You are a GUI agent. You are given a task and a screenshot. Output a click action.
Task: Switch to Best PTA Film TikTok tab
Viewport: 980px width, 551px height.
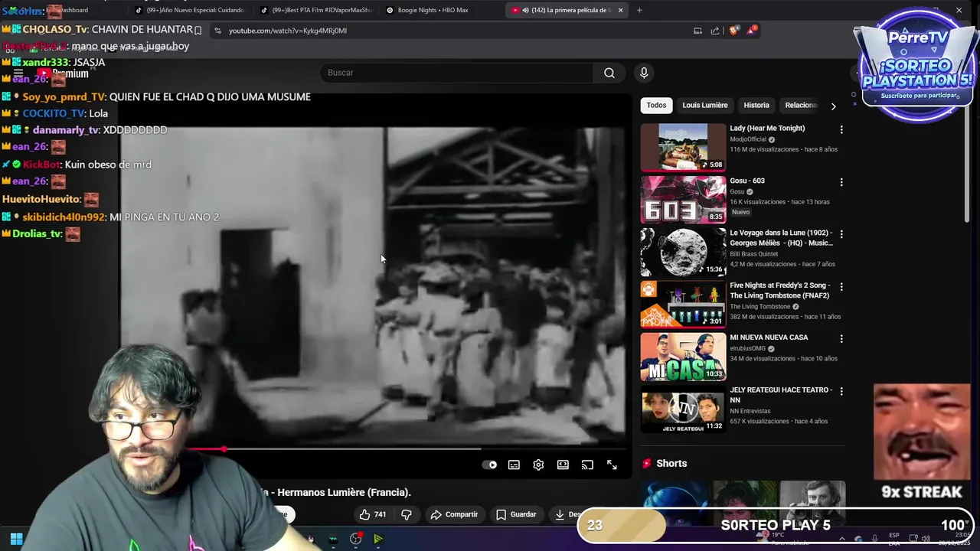(315, 10)
